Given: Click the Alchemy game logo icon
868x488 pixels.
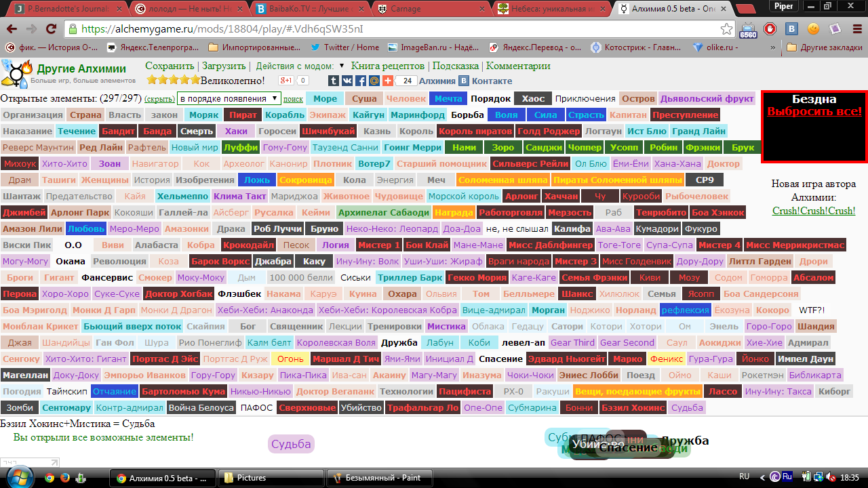Looking at the screenshot, I should click(x=17, y=73).
